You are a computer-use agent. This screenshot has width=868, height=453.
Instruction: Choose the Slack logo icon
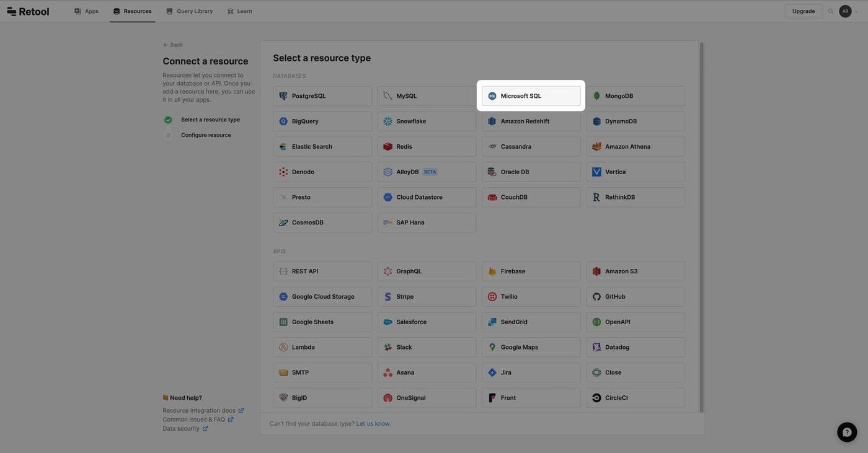point(387,348)
